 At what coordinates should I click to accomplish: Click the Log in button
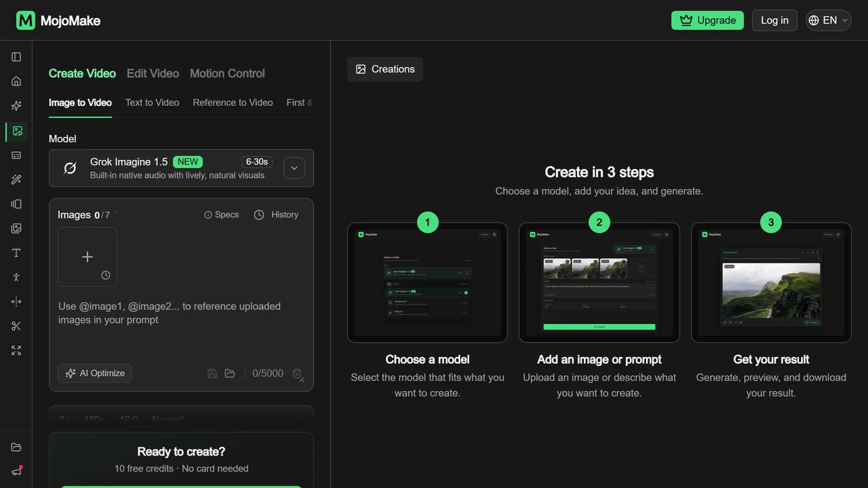[x=774, y=20]
